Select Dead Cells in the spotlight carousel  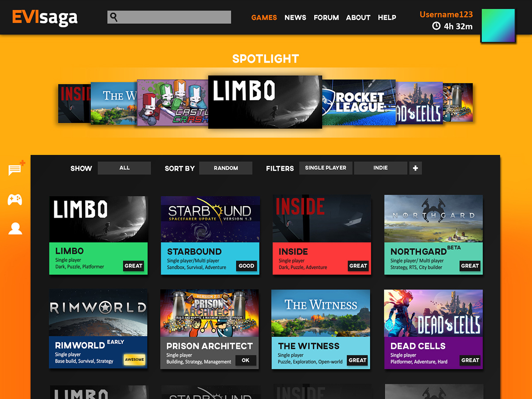pos(419,103)
